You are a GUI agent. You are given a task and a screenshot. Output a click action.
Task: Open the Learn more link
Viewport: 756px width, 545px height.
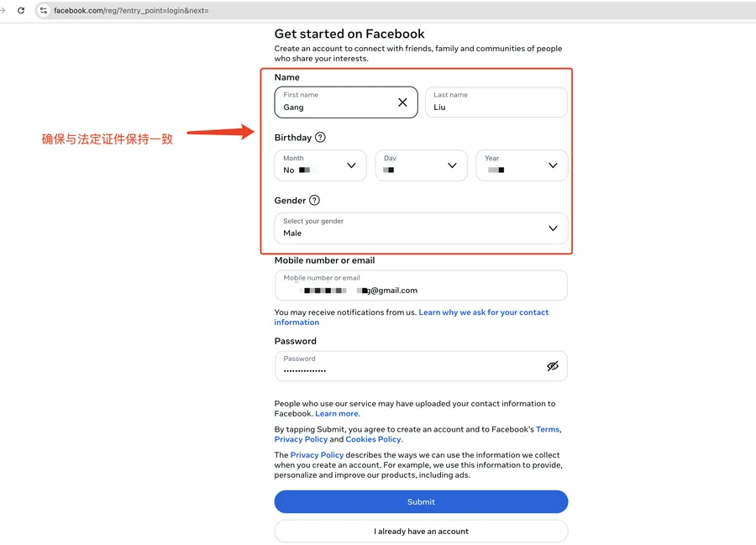337,413
